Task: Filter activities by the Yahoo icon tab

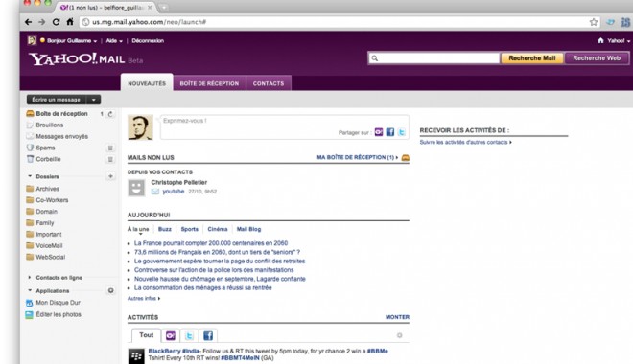Action: coord(171,335)
